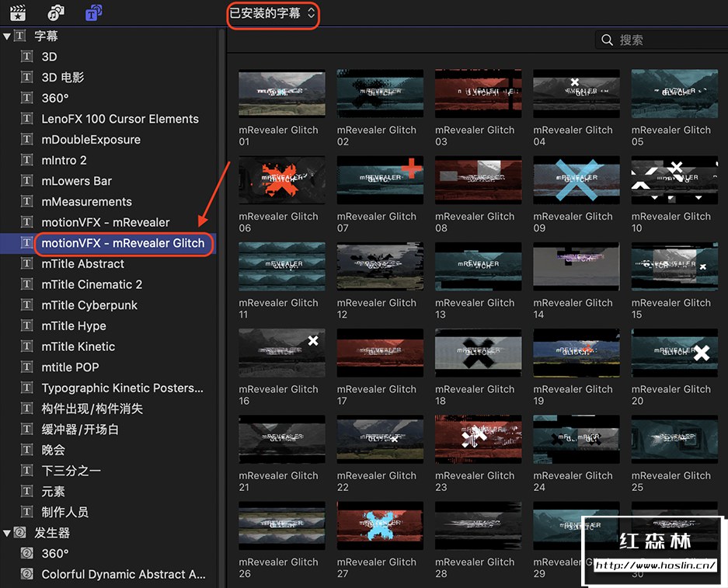Select the mRevealer Glitch 07 thumbnail
Screen dimensions: 728x588
[380, 180]
